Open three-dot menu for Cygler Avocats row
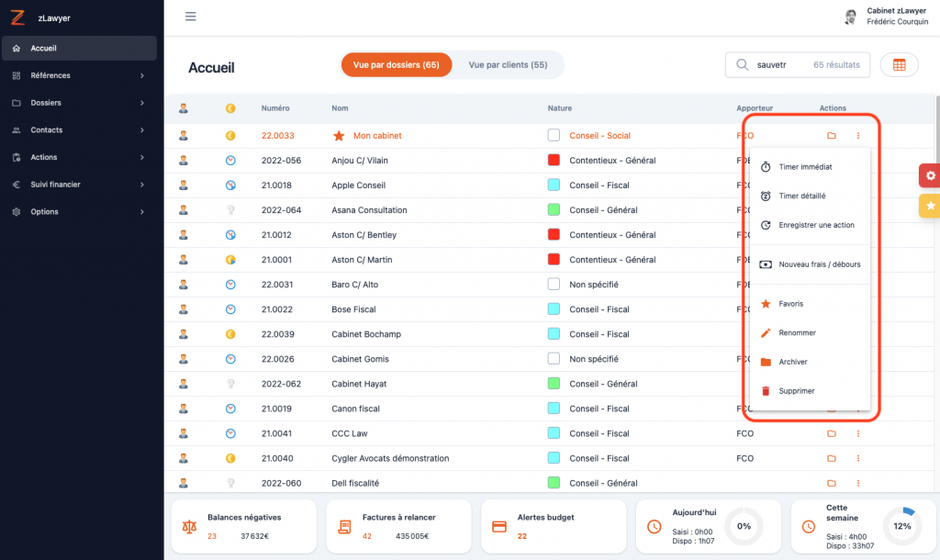Image resolution: width=940 pixels, height=560 pixels. point(858,458)
